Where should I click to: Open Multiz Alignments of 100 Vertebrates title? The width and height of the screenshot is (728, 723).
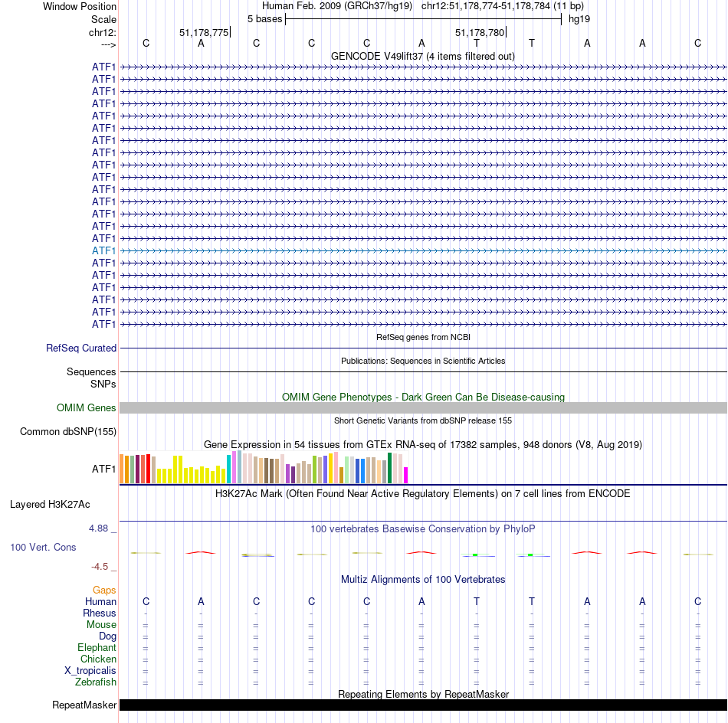pos(423,579)
